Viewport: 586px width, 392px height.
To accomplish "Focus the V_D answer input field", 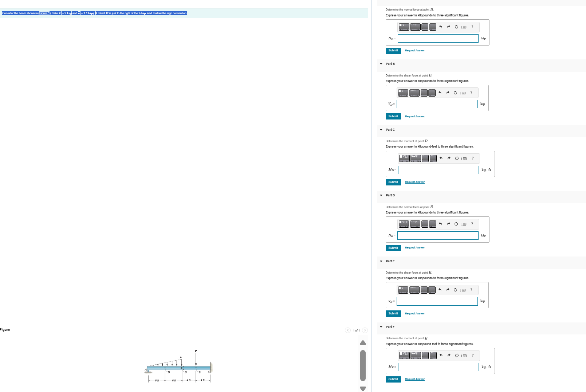I will point(437,104).
